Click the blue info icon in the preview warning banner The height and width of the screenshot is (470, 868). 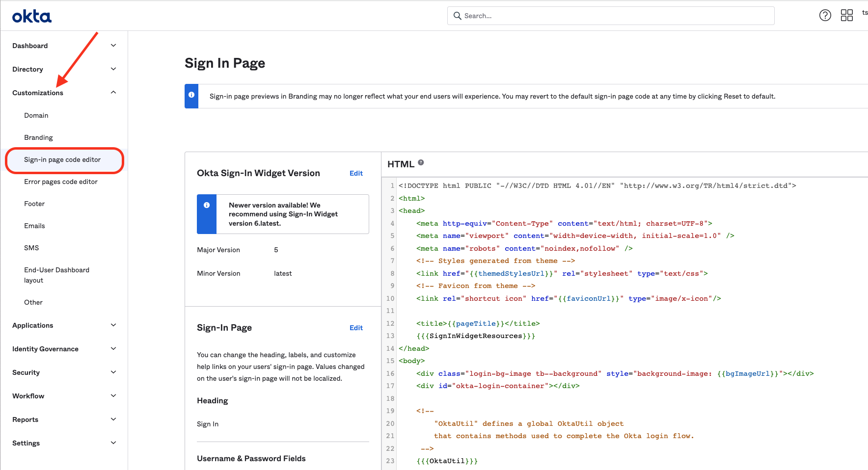191,96
